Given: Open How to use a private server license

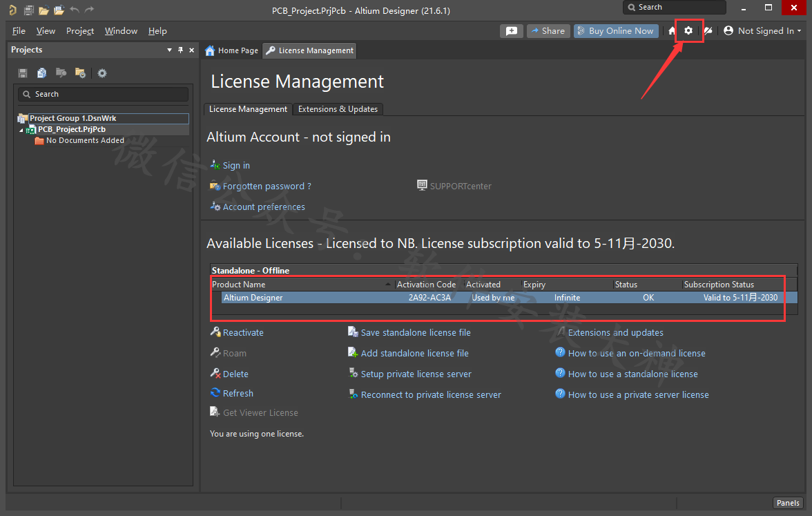Looking at the screenshot, I should tap(638, 395).
